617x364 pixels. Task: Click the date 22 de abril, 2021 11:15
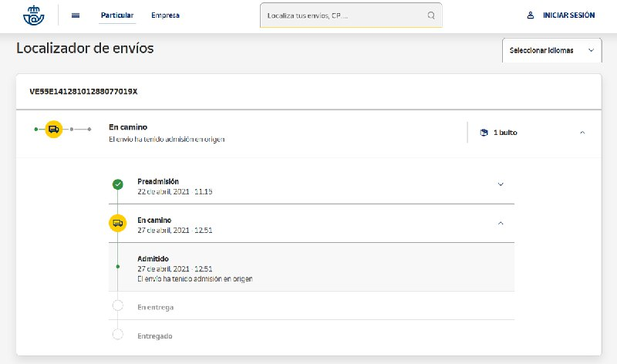pos(175,192)
